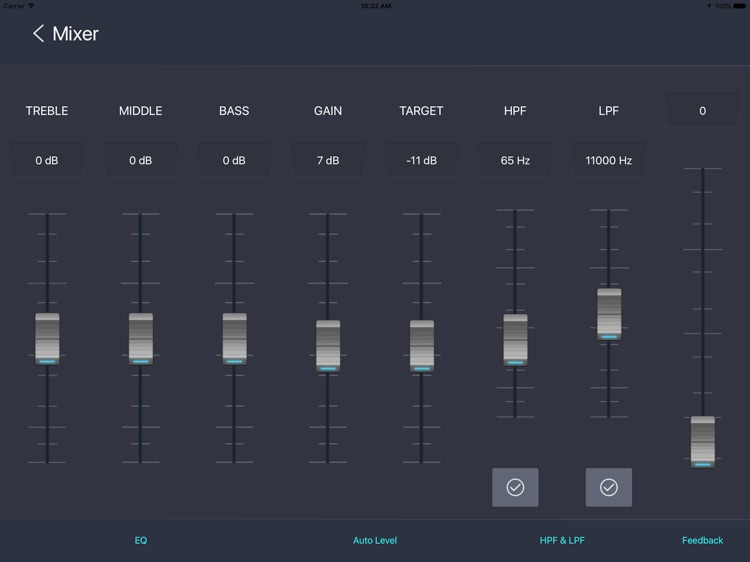
Task: Click the 10:22 AM clock
Action: [x=375, y=6]
